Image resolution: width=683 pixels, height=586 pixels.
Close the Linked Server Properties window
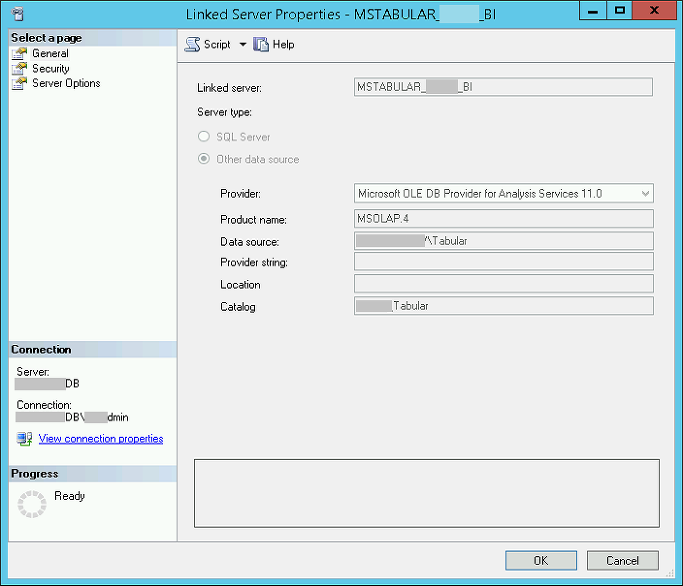click(654, 10)
